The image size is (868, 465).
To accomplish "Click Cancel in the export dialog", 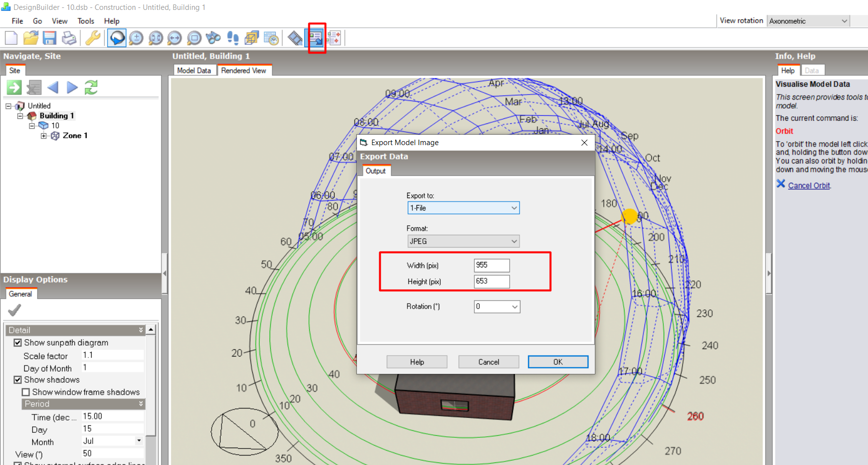I will click(489, 362).
